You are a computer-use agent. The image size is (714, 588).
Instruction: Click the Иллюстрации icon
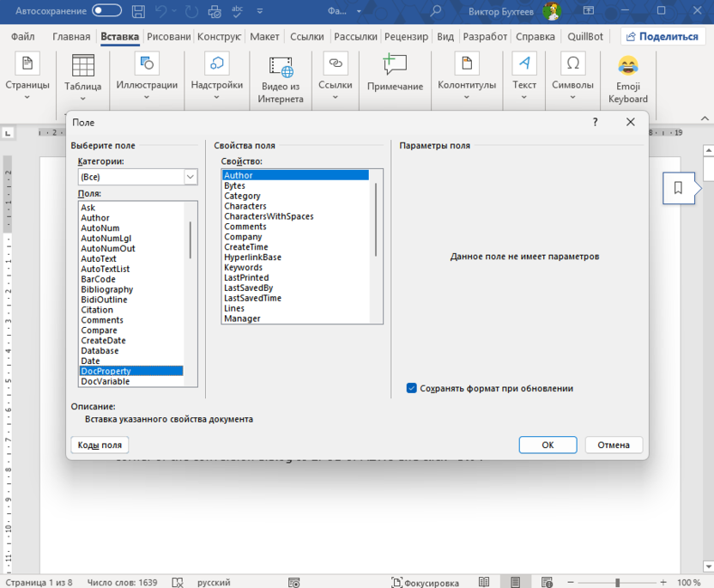(x=147, y=65)
